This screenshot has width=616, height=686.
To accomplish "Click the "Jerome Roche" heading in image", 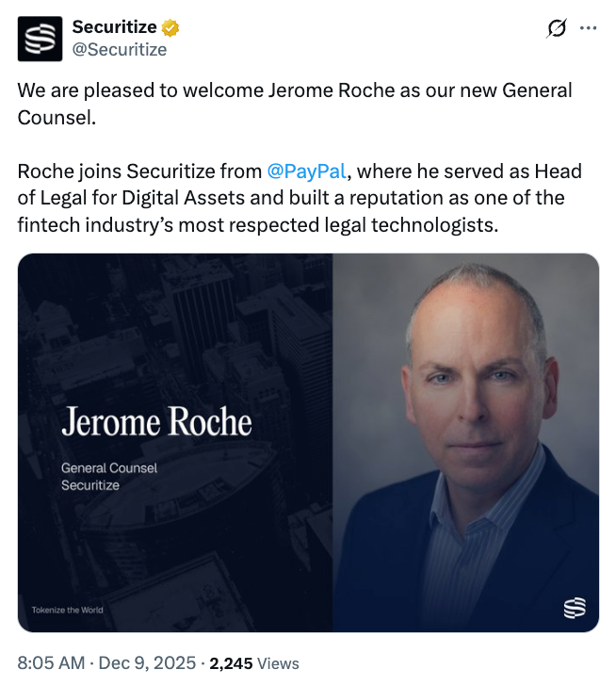I will 156,421.
